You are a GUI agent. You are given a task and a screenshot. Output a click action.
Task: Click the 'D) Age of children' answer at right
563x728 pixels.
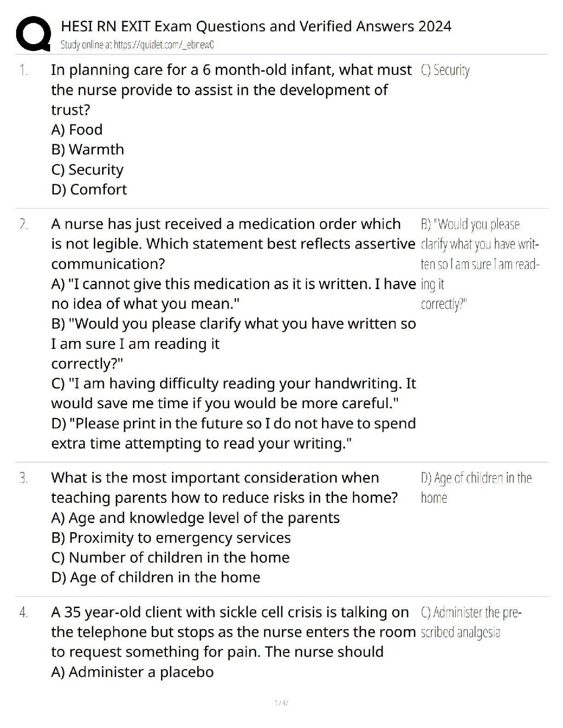(476, 488)
